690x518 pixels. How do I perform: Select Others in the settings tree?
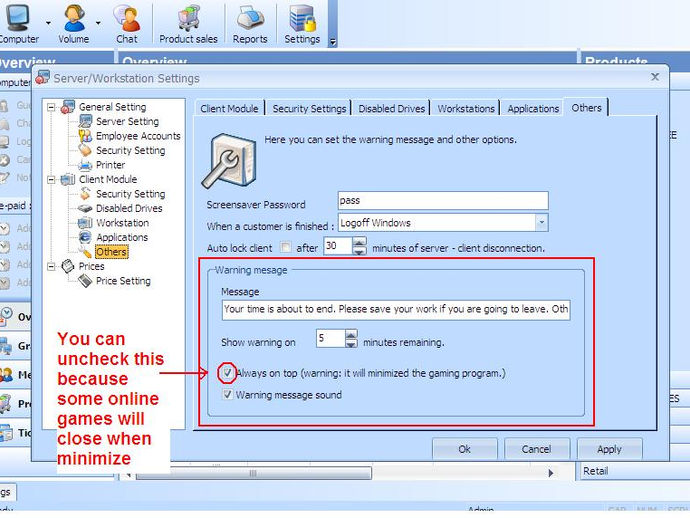coord(112,252)
